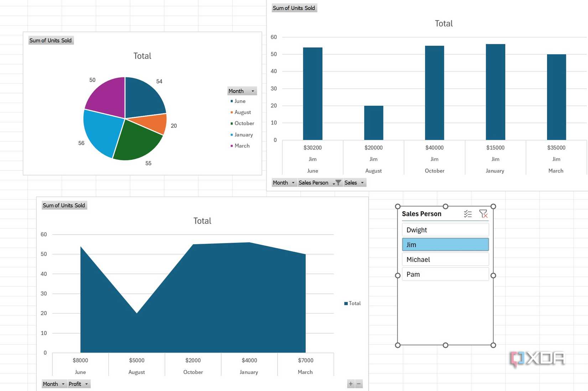This screenshot has width=588, height=391.
Task: Click the minus drill-up button on the area chart
Action: pos(359,384)
